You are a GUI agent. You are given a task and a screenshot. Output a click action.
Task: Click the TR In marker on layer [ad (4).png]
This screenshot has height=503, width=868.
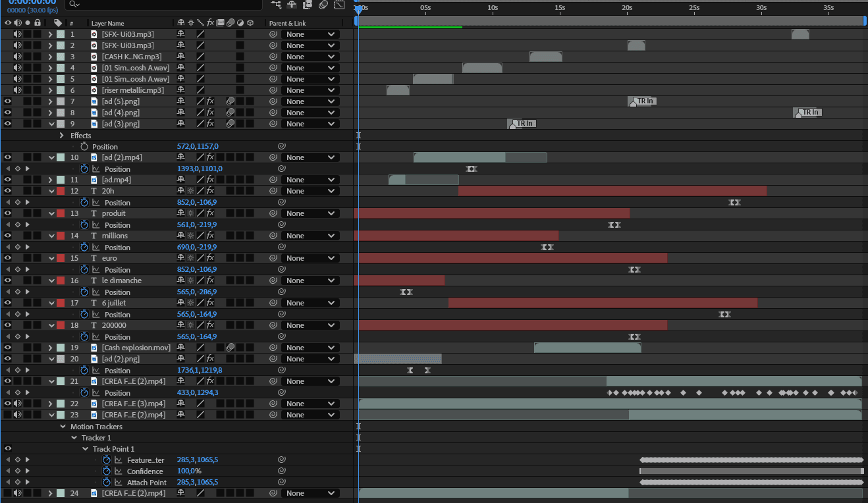tap(808, 113)
